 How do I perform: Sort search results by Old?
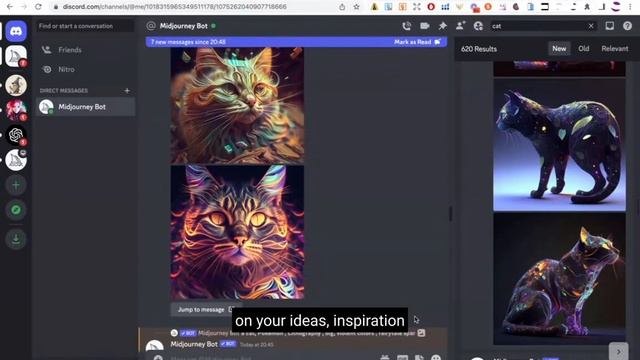(583, 49)
